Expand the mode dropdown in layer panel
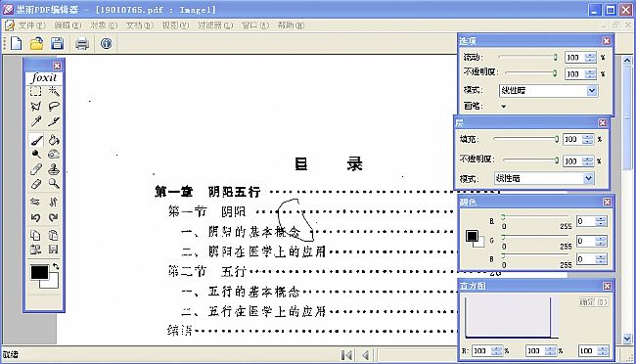636x364 pixels. coord(588,178)
